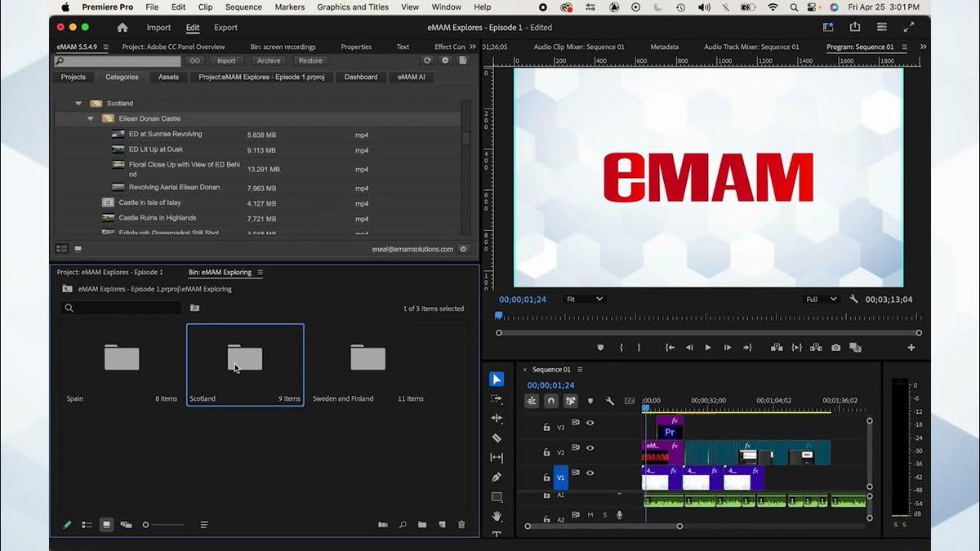The image size is (980, 551).
Task: Click Find magnifier in bin panel footer
Action: pos(403,525)
